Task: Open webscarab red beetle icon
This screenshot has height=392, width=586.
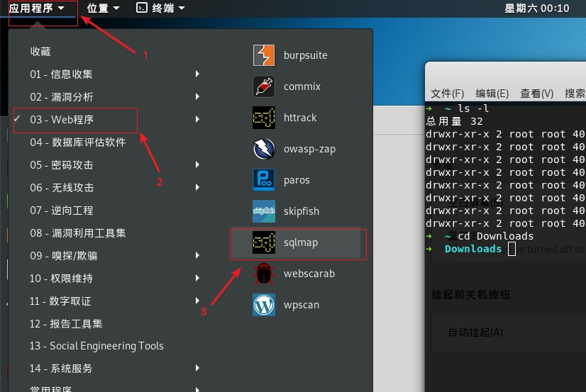Action: (264, 274)
